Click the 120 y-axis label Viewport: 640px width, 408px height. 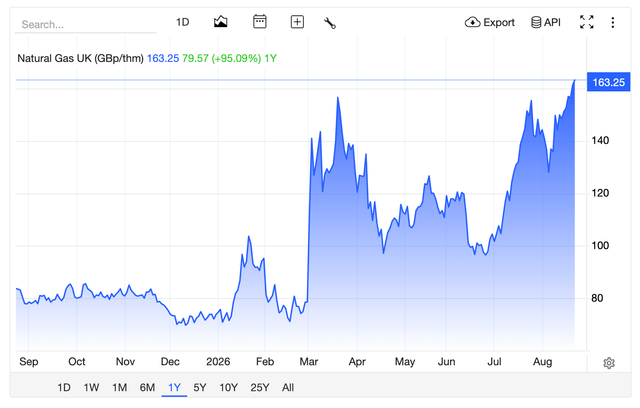600,193
